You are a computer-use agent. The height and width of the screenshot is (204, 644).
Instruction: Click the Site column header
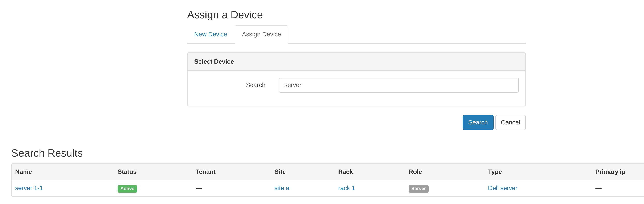(x=280, y=172)
